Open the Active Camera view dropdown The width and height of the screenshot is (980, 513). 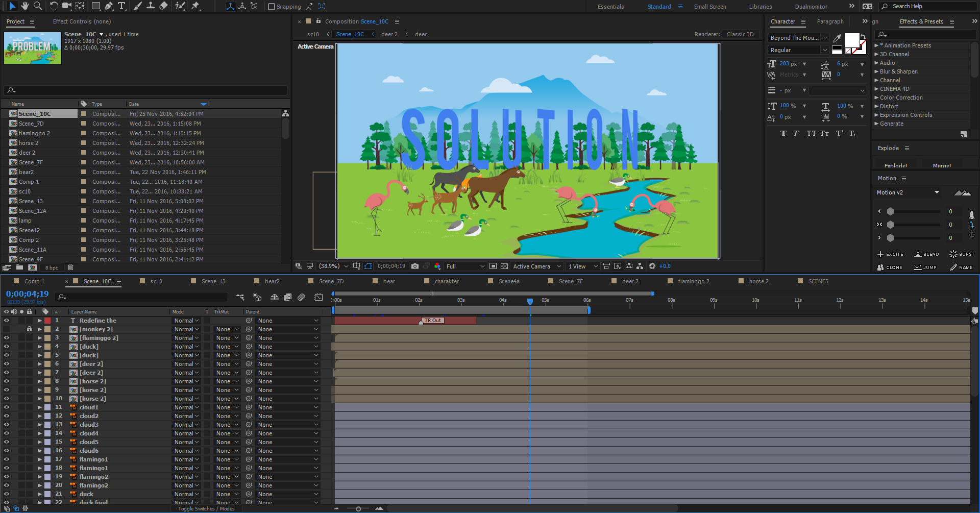(537, 266)
